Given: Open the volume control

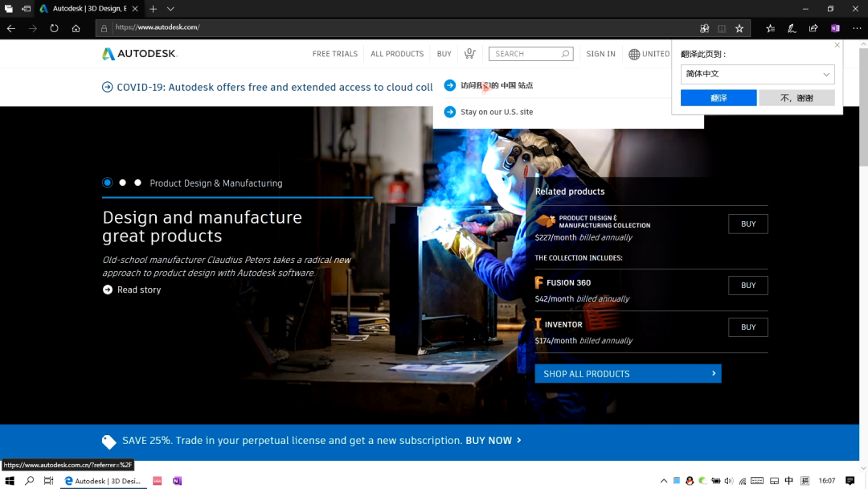Looking at the screenshot, I should [x=729, y=481].
